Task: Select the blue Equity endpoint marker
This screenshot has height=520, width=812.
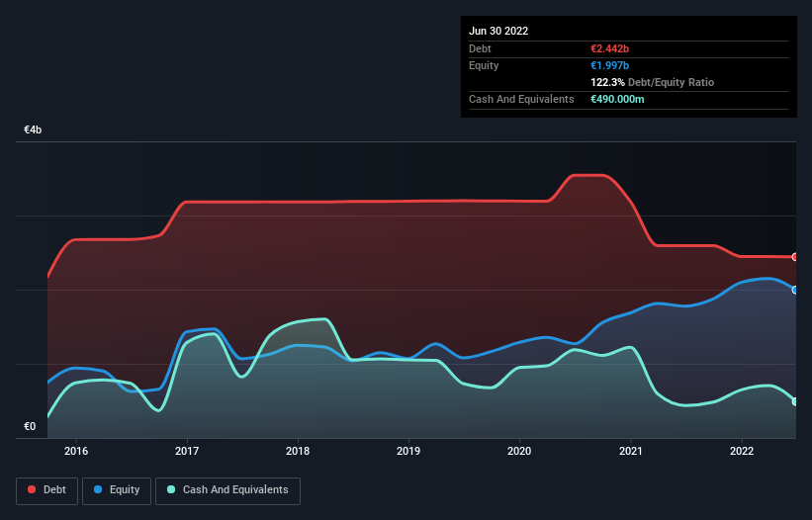Action: click(x=795, y=290)
